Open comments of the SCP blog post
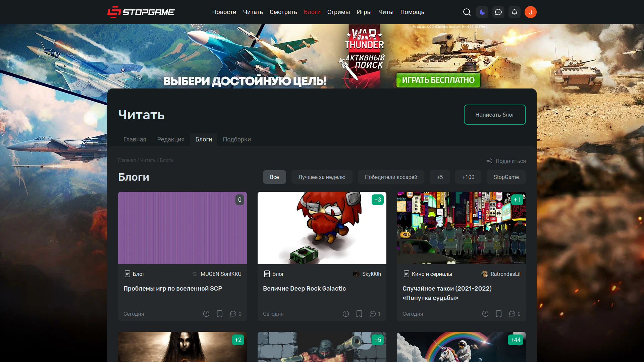644x362 pixels. (235, 314)
